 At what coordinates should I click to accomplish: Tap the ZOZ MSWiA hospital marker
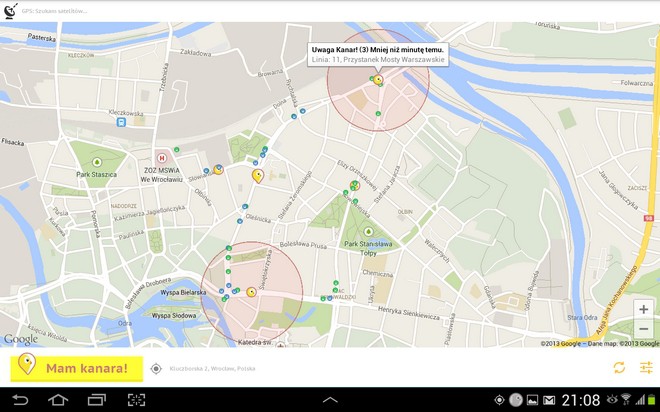[x=162, y=158]
